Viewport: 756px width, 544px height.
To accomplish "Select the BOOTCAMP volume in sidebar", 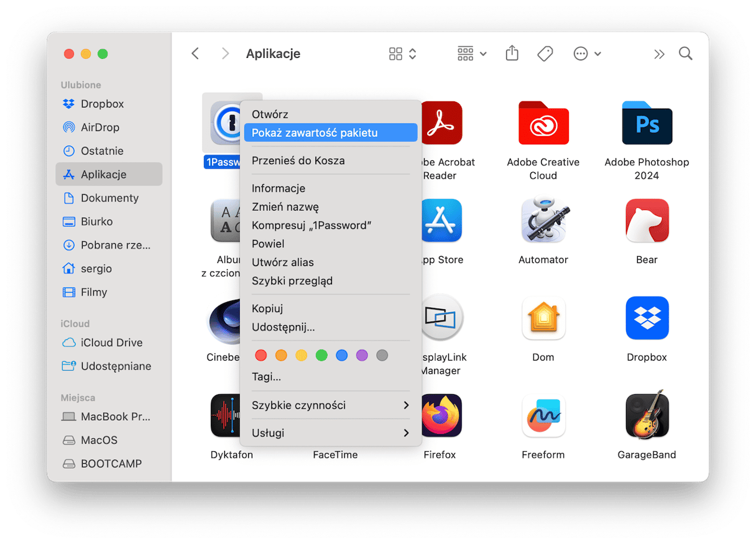I will click(109, 464).
